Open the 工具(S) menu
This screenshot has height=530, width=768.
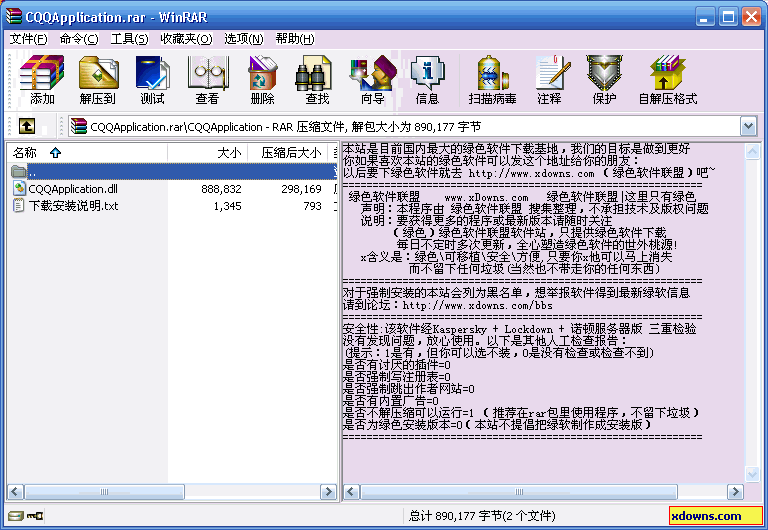coord(129,39)
